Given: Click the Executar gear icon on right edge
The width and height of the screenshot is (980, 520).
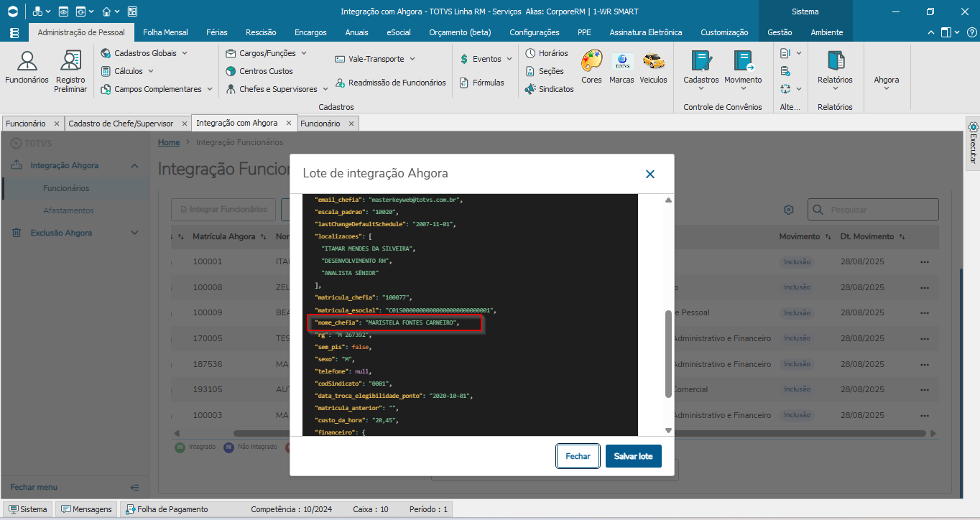Looking at the screenshot, I should point(974,127).
